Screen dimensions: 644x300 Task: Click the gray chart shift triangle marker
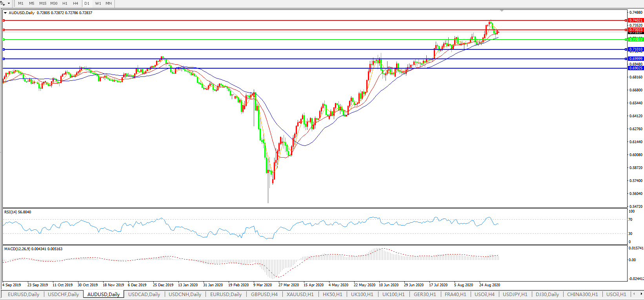point(502,11)
